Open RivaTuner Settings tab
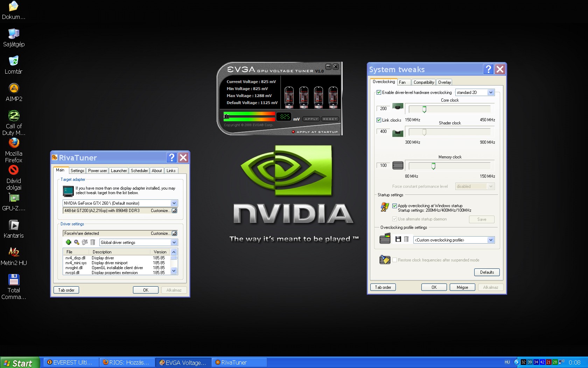 pyautogui.click(x=77, y=171)
